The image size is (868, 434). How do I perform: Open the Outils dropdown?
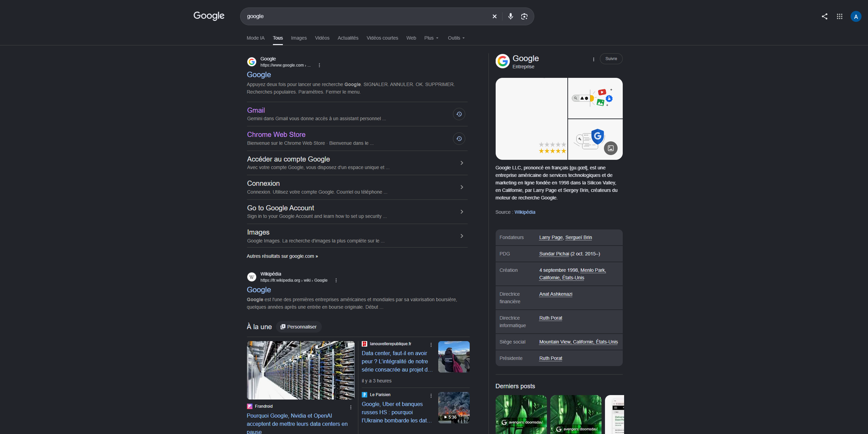coord(456,38)
